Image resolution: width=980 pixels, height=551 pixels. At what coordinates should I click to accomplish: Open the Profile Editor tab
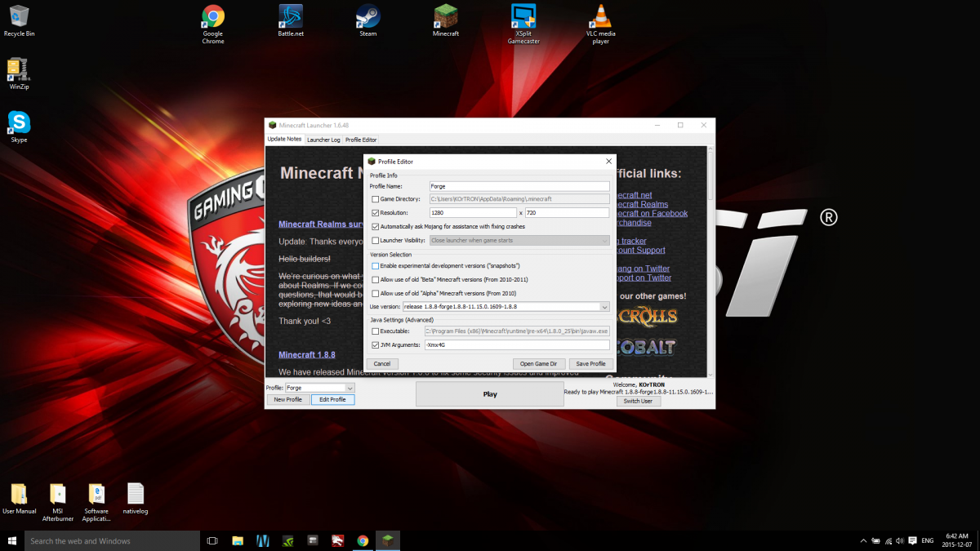[361, 140]
